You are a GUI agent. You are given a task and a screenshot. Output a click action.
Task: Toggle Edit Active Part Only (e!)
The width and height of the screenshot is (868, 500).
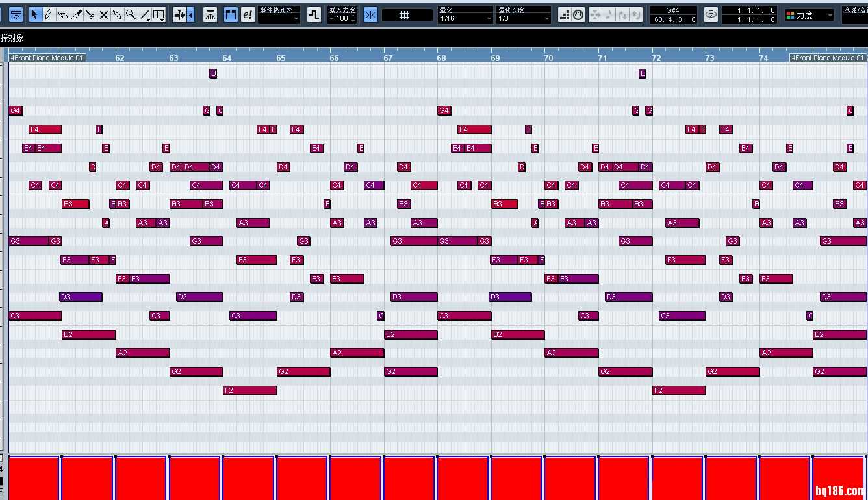pyautogui.click(x=248, y=14)
